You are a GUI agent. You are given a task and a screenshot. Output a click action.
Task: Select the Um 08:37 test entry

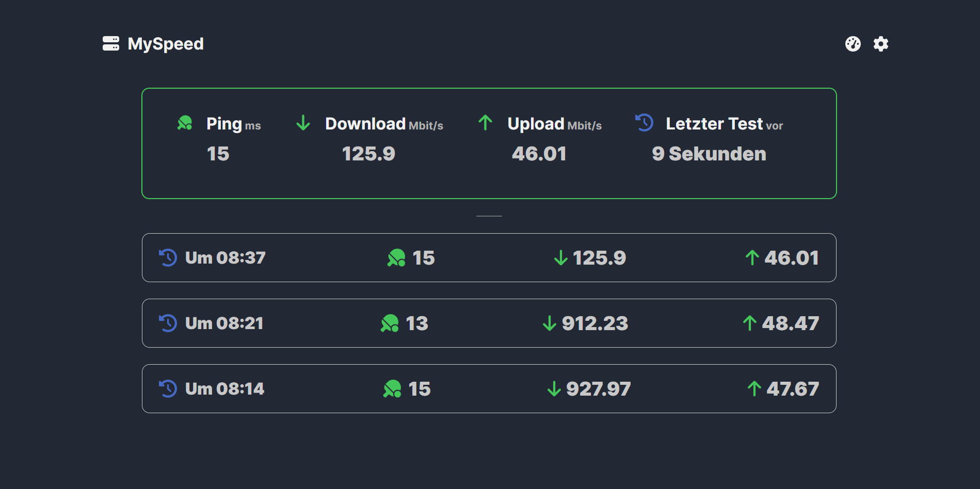(x=225, y=257)
